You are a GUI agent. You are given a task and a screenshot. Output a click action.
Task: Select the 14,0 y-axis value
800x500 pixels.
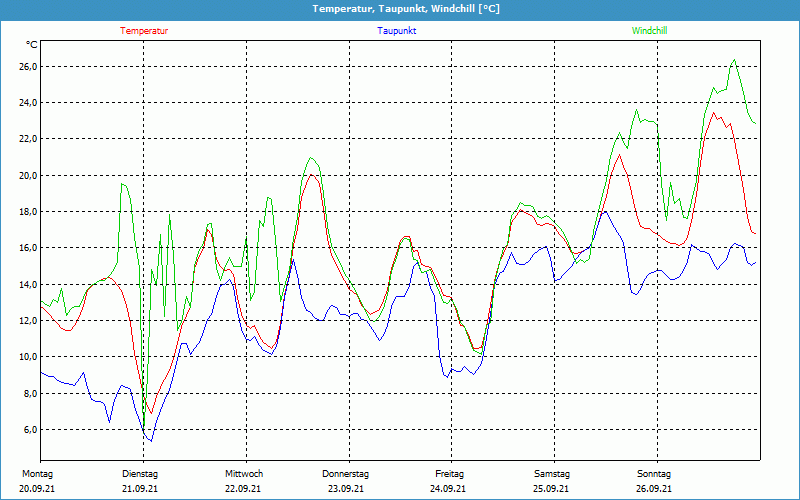tap(29, 284)
